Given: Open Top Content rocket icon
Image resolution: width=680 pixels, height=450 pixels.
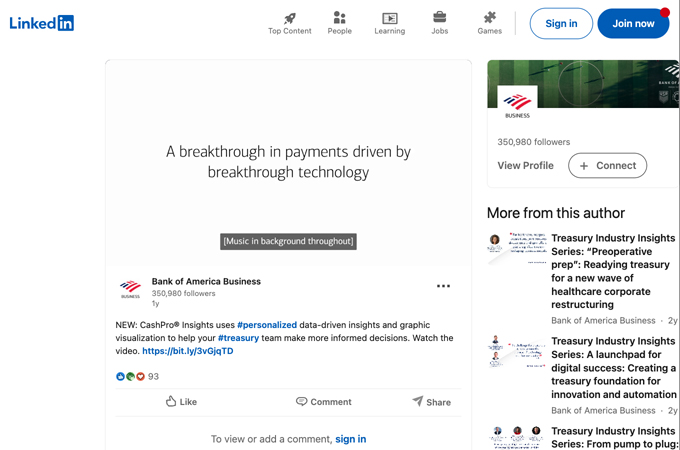Looking at the screenshot, I should (290, 18).
